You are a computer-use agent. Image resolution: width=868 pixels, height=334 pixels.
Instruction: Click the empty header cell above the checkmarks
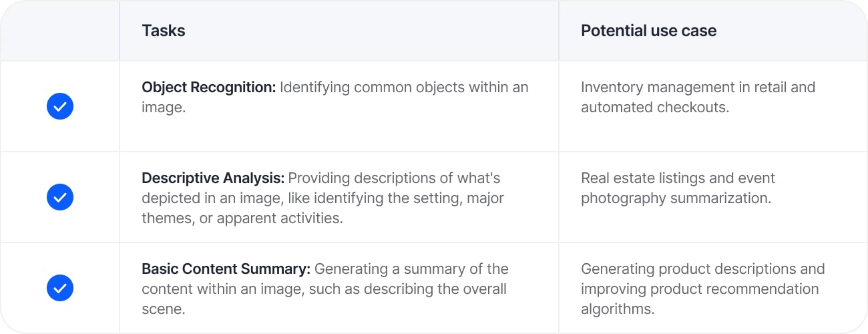(x=60, y=31)
